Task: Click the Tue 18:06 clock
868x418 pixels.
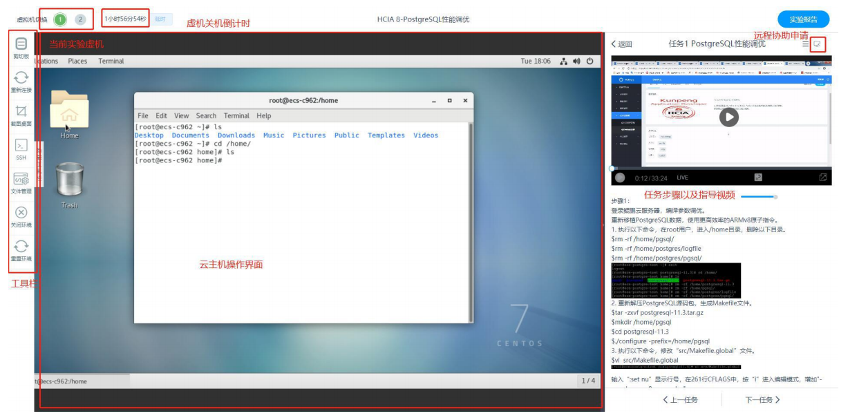Action: coord(536,61)
